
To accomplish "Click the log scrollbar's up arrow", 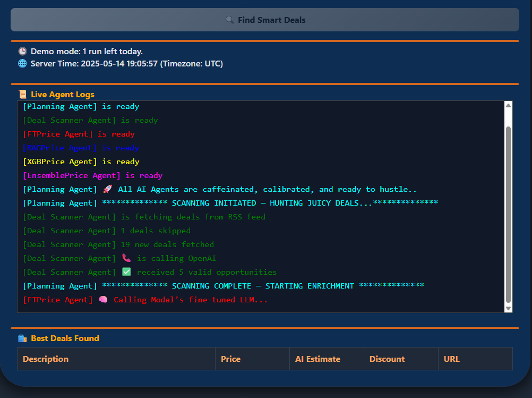I will tap(508, 106).
